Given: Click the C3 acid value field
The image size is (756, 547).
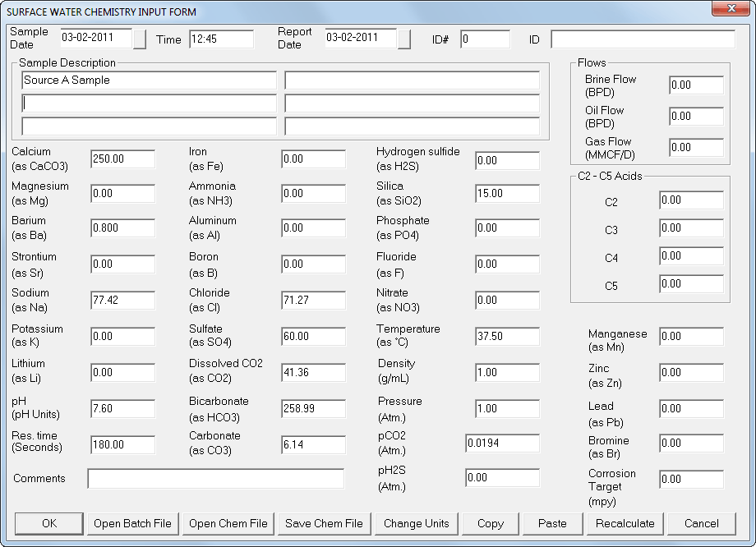Looking at the screenshot, I should [x=691, y=228].
